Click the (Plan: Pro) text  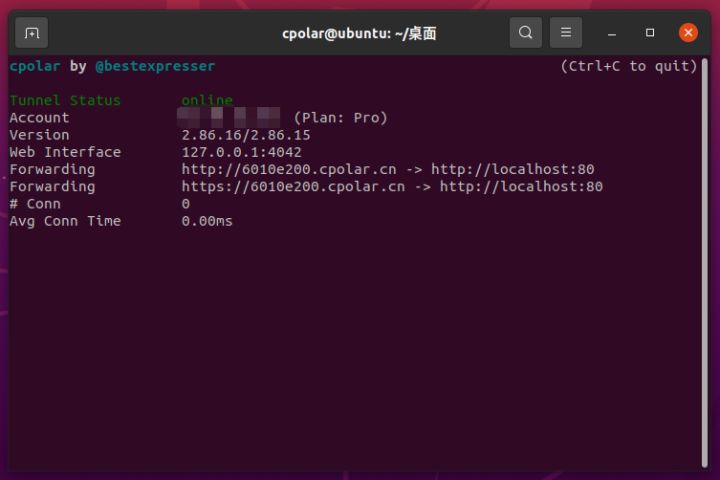pos(340,118)
